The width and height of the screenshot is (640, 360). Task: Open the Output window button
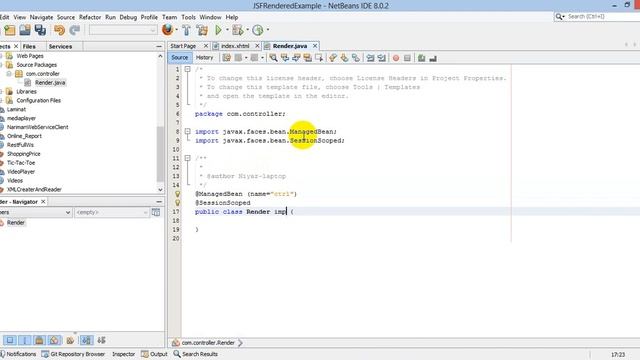click(154, 354)
